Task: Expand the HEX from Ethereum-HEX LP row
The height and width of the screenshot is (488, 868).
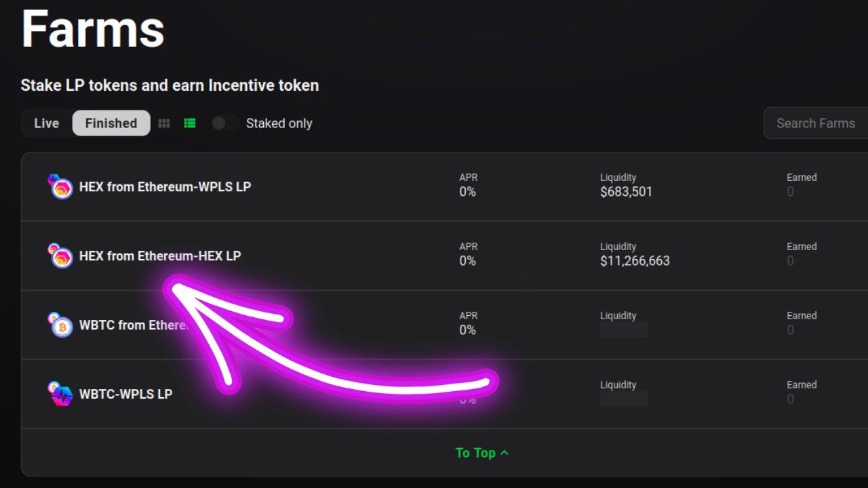Action: point(444,256)
